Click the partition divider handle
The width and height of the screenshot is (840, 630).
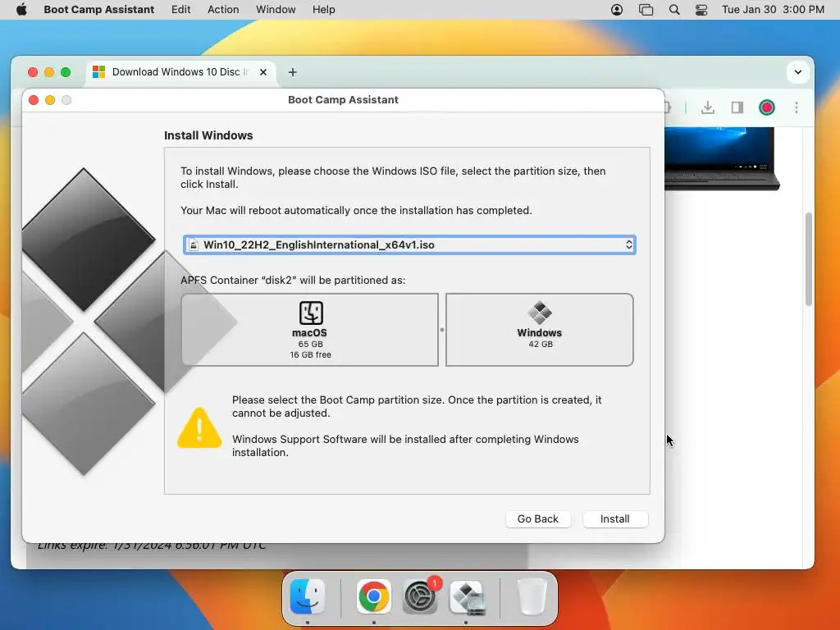pos(442,330)
